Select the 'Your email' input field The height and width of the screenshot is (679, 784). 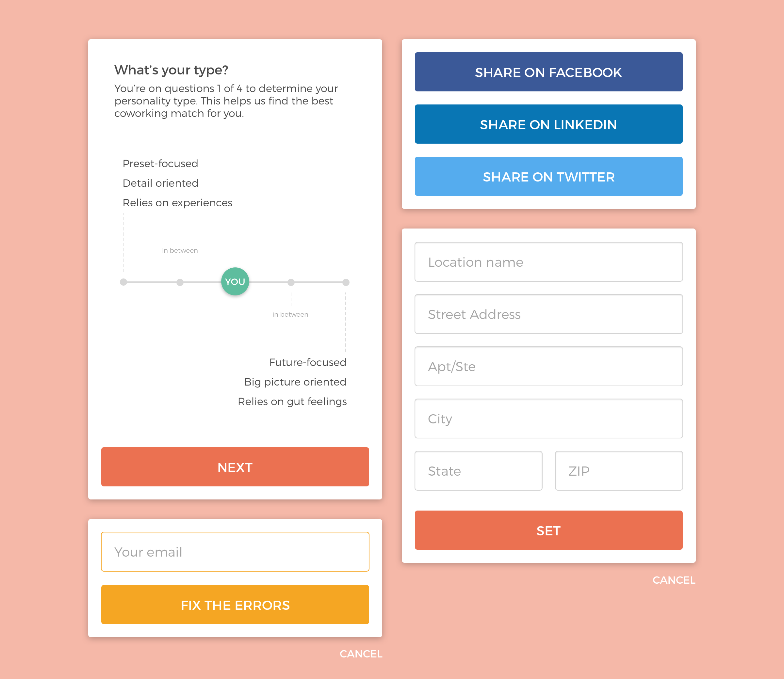[235, 552]
